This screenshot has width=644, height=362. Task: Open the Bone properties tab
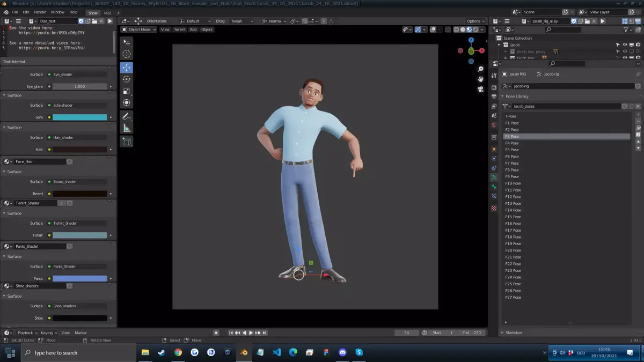[494, 187]
